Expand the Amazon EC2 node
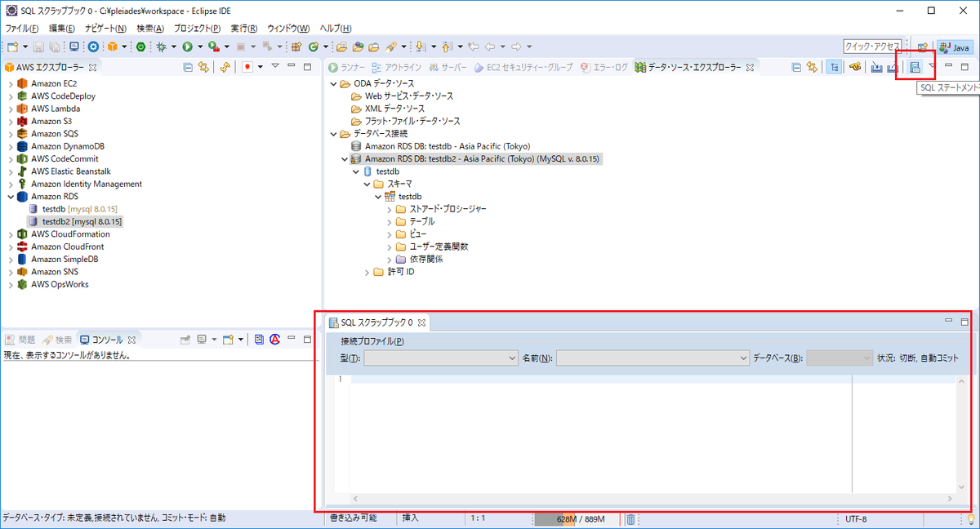 tap(10, 83)
